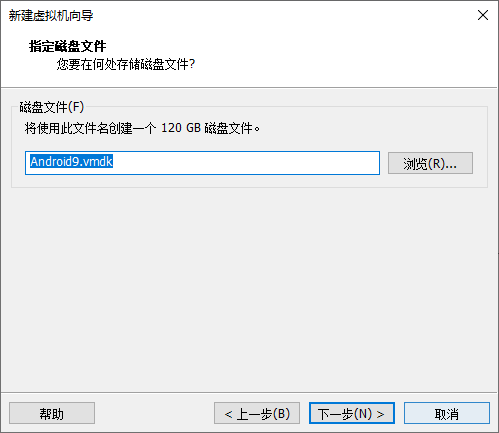Screen dimensions: 499x433
Task: Open help using the 帮助 button
Action: click(52, 413)
